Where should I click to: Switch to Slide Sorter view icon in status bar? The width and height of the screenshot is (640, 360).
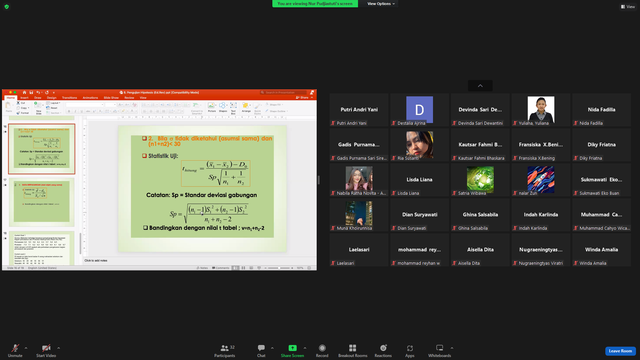point(243,268)
